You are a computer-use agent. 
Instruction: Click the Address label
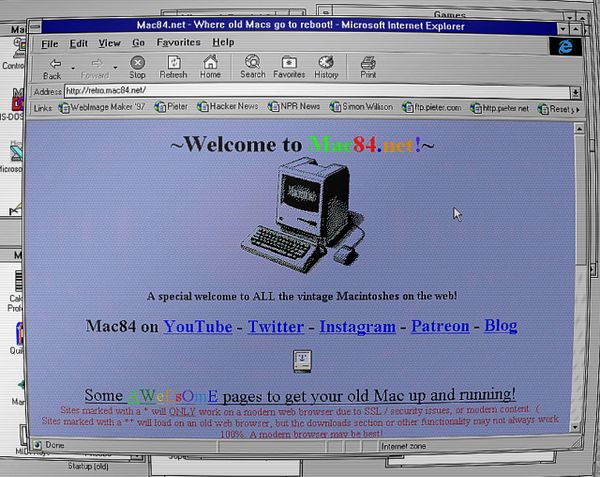47,92
